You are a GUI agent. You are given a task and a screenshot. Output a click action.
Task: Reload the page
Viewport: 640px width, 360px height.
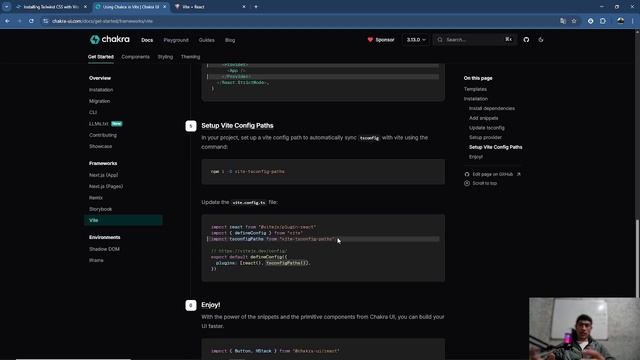pos(31,21)
